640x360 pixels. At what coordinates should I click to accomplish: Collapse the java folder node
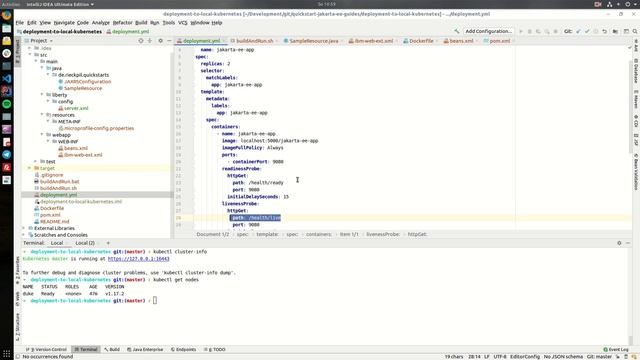tap(42, 68)
